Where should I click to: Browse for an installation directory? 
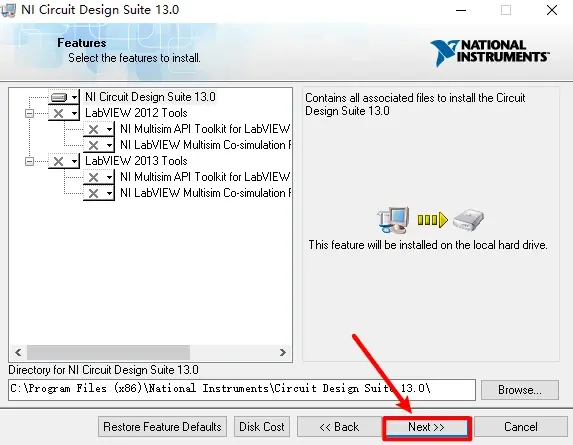[520, 390]
